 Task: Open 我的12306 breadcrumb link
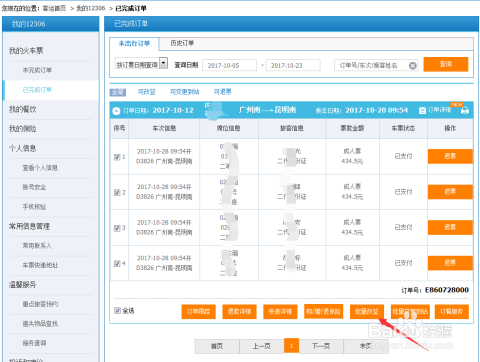tap(91, 8)
